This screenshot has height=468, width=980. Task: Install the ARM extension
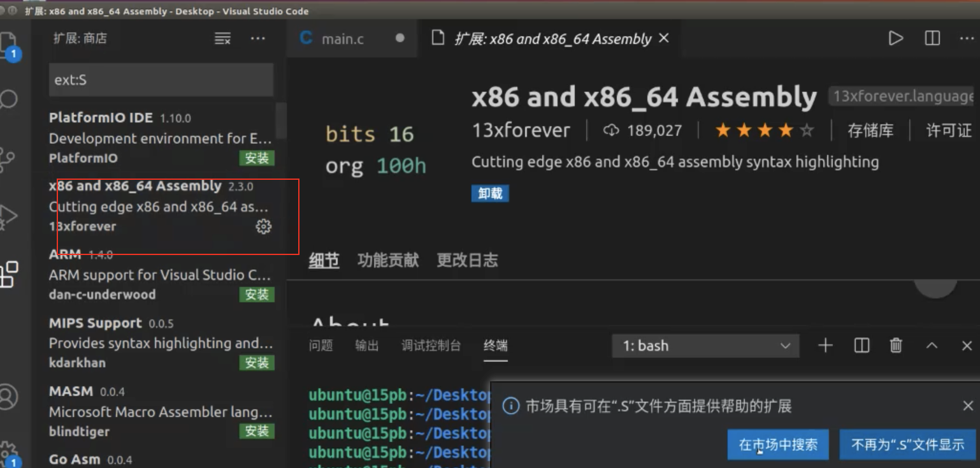click(x=257, y=295)
